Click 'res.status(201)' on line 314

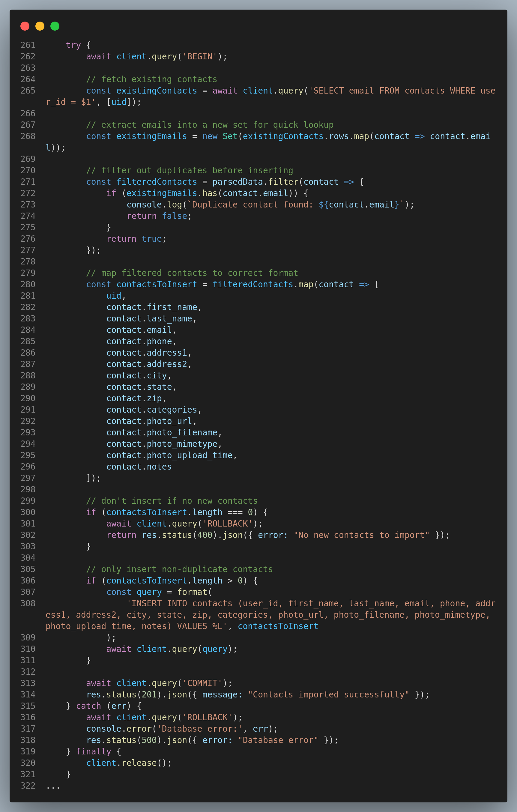coord(124,695)
